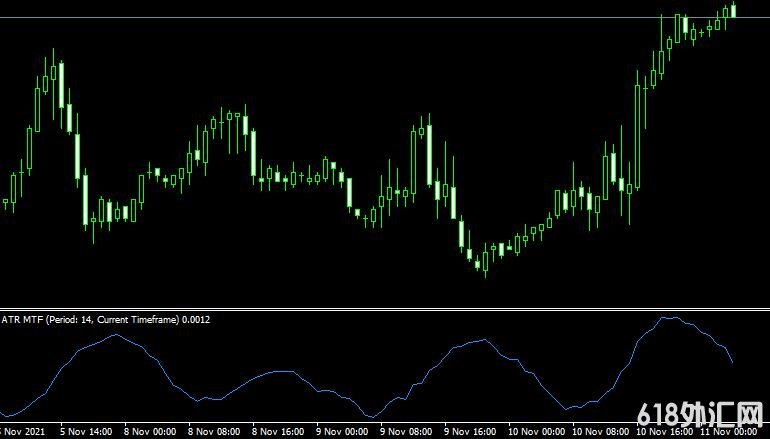Click the 5 Nov 14:00 time label
770x439 pixels.
pos(86,432)
